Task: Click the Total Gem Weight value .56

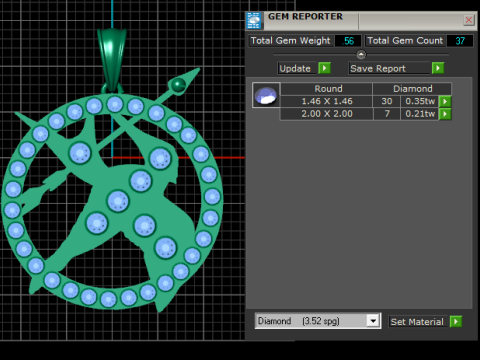Action: tap(348, 41)
